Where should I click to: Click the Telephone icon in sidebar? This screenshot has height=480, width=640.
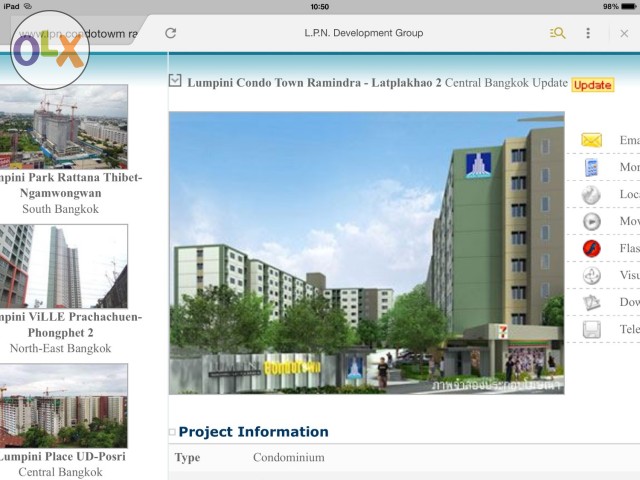[592, 329]
